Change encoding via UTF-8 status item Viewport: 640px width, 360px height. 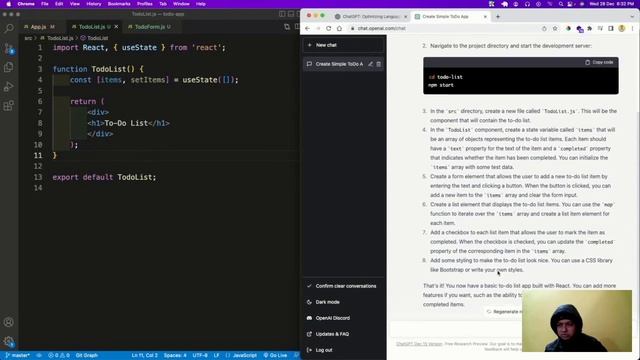tap(200, 356)
